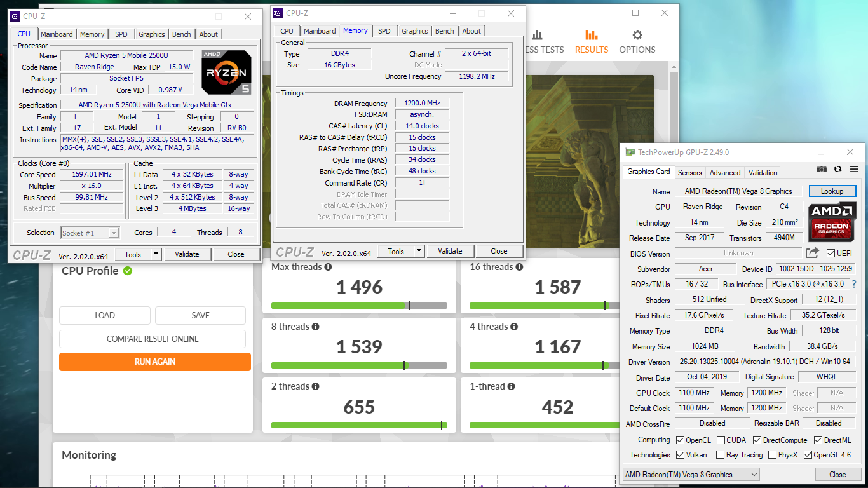Click the GPU Name field in GPU-Z
Screen dimensions: 868x488
[x=738, y=191]
